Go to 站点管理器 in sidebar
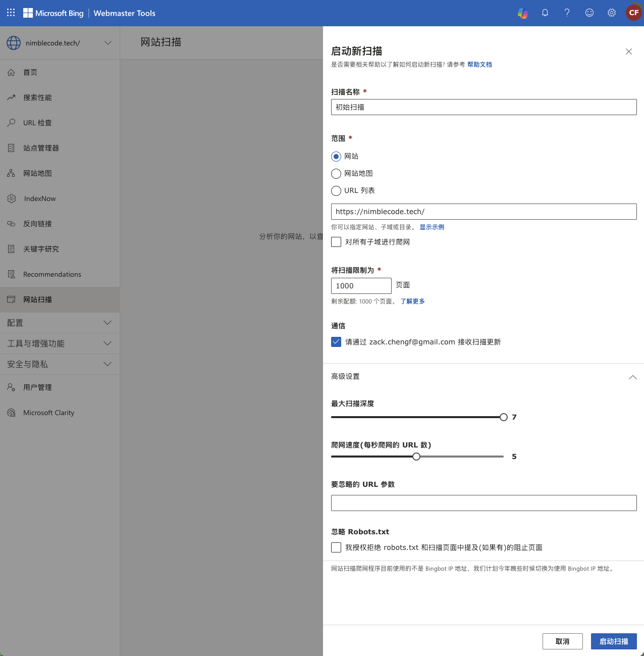Viewport: 644px width, 656px height. 41,148
